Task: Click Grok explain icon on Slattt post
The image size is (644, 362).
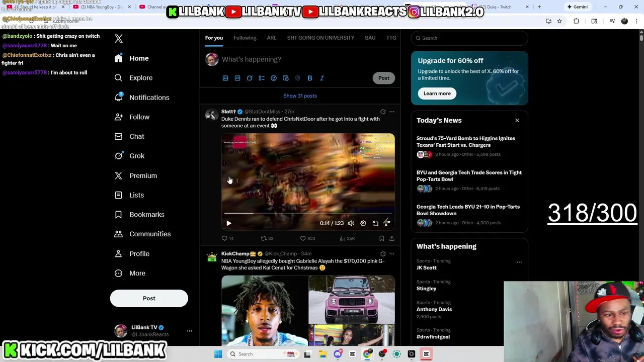Action: [x=383, y=112]
